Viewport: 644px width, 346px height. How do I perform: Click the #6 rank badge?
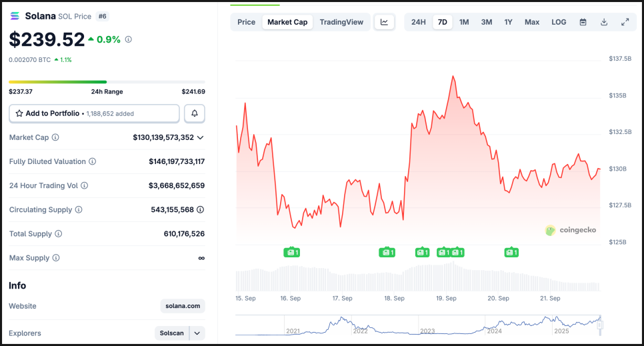tap(102, 17)
